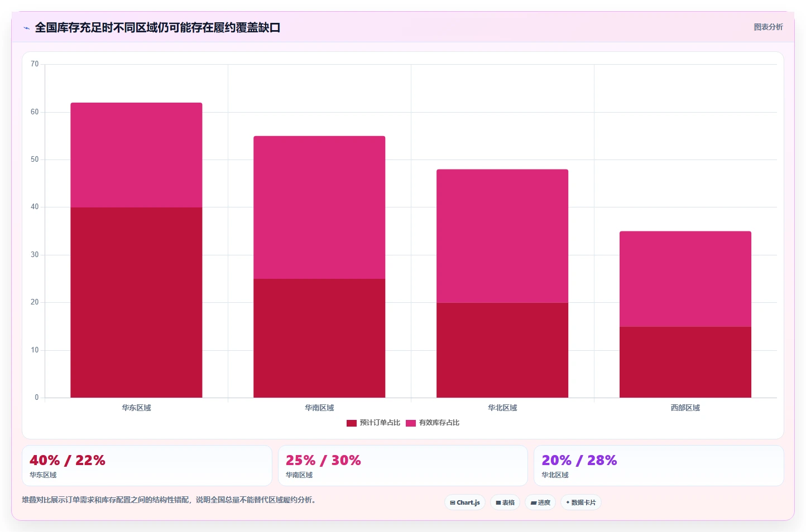Screen dimensions: 806x532
Task: Click the pink 华北区域 inventory bar segment
Action: (x=502, y=236)
